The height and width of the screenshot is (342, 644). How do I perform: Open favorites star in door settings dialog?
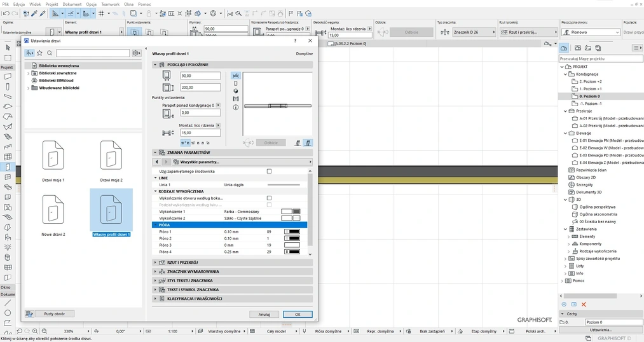coord(40,53)
